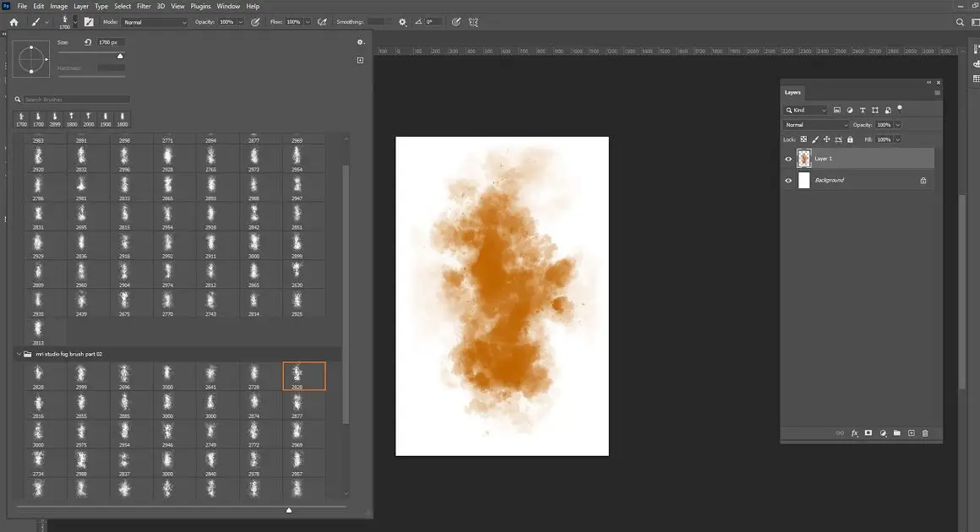Open the Filter menu
Image resolution: width=980 pixels, height=532 pixels.
pos(144,6)
